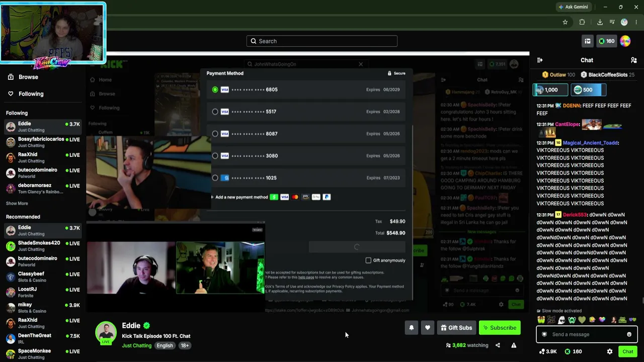Open Bossyfabriciocarlos channel in Following

(43, 142)
